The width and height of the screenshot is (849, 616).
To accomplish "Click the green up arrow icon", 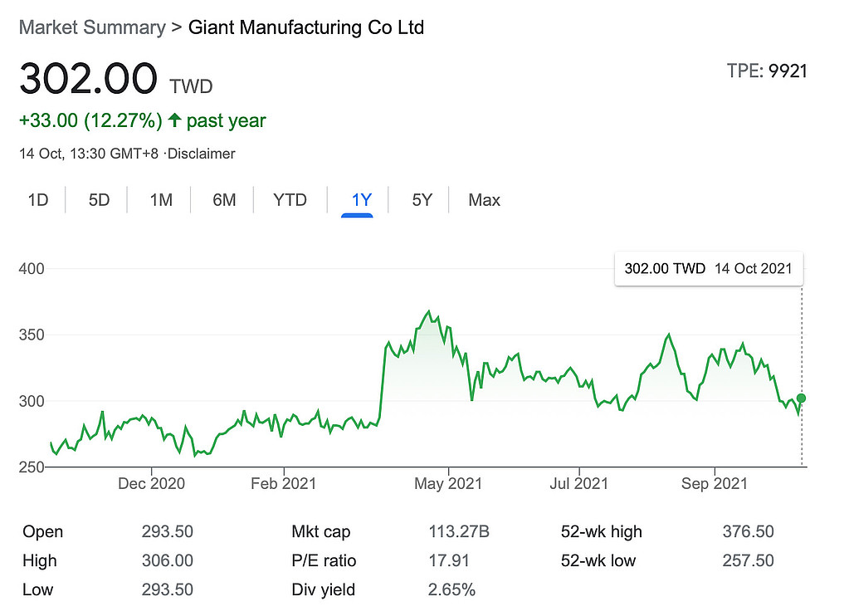I will [x=174, y=121].
